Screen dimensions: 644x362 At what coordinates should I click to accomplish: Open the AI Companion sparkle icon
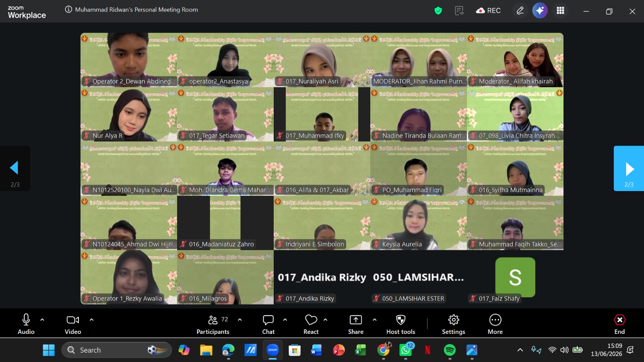pyautogui.click(x=540, y=10)
